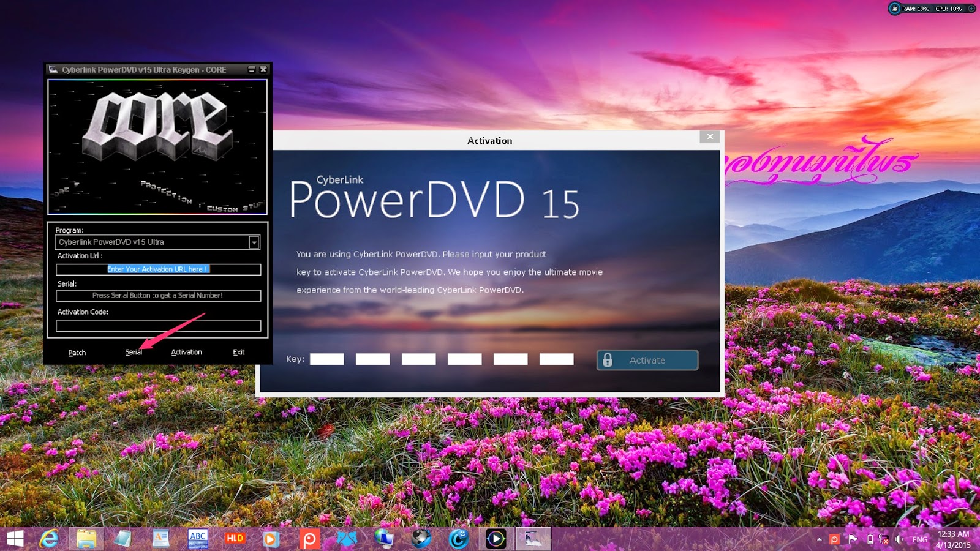Open the network status tray icon
This screenshot has height=551, width=980.
pyautogui.click(x=884, y=539)
